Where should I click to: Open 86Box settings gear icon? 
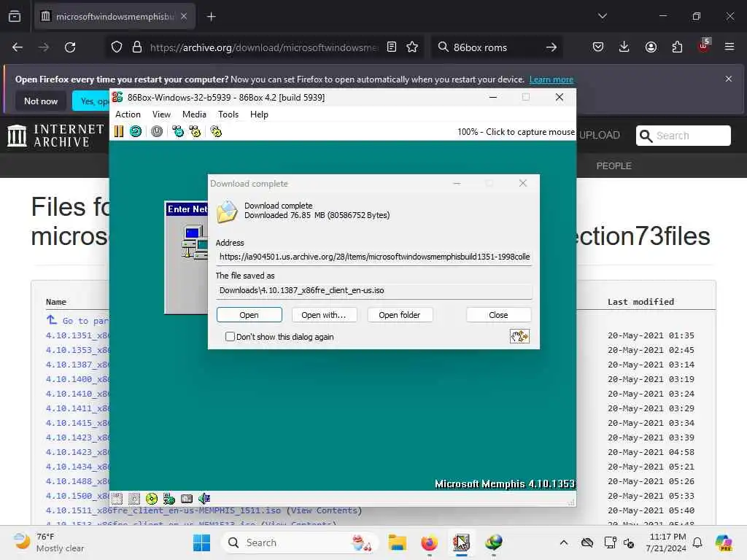216,131
